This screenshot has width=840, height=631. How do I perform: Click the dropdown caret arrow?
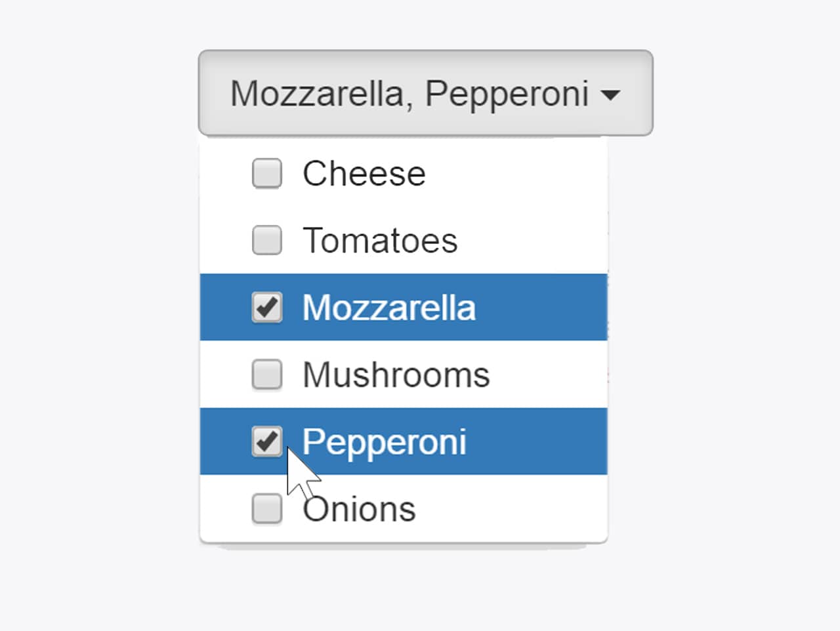[612, 95]
